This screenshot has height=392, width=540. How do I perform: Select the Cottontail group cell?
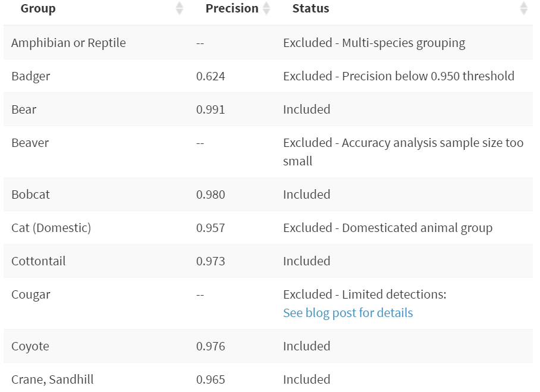coord(39,261)
